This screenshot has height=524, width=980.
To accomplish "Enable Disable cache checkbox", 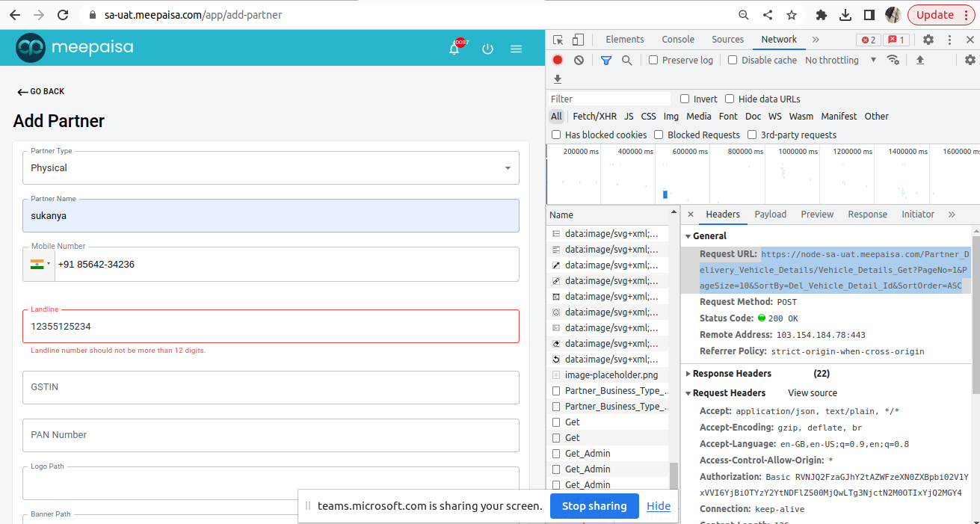I will (x=733, y=60).
